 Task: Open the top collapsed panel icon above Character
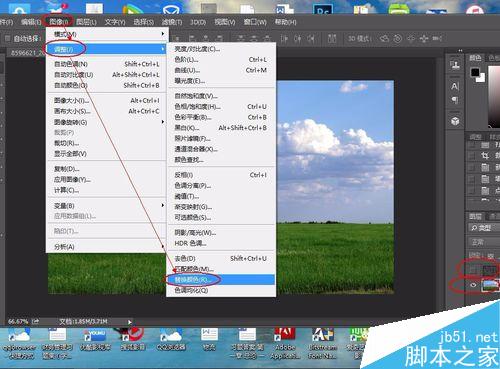pos(455,64)
